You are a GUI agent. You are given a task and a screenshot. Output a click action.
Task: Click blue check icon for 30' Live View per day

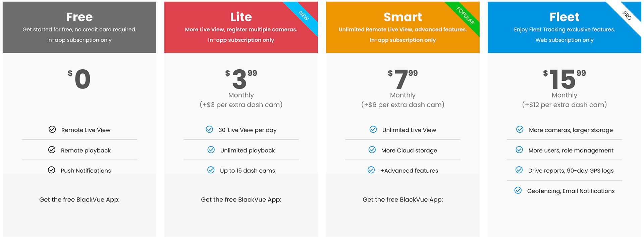(209, 129)
